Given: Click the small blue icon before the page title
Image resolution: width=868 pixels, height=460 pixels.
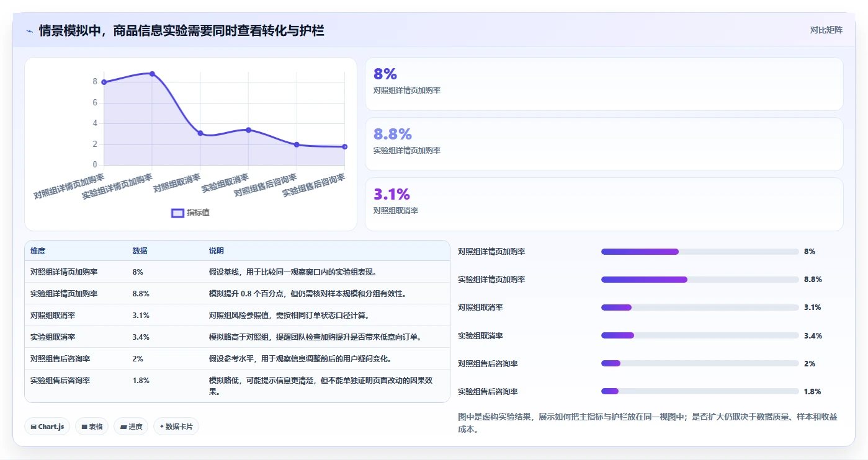Looking at the screenshot, I should click(x=29, y=31).
